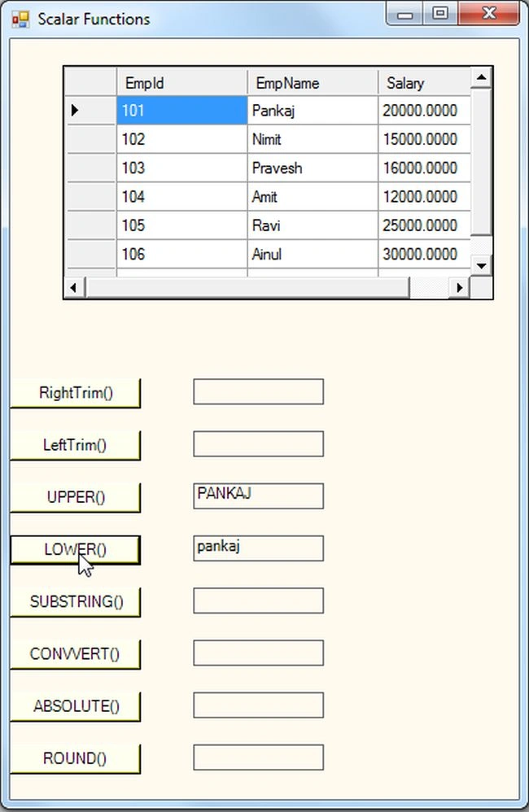
Task: Open the Scalar Functions window system icon
Action: [20, 20]
